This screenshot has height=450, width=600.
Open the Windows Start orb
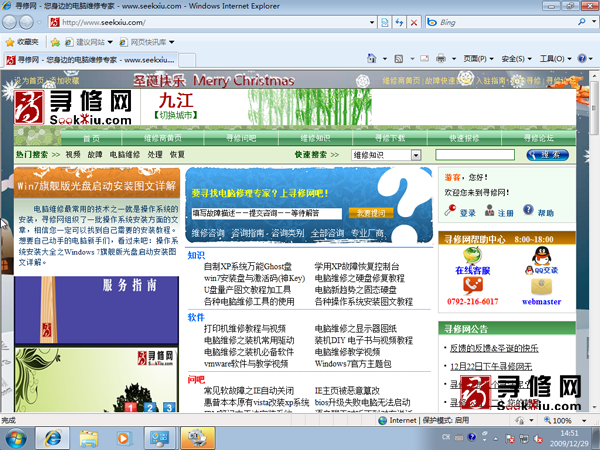pyautogui.click(x=16, y=438)
